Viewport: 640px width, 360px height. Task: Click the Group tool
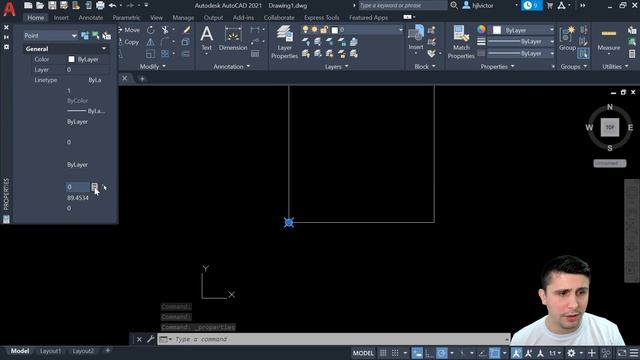point(567,38)
